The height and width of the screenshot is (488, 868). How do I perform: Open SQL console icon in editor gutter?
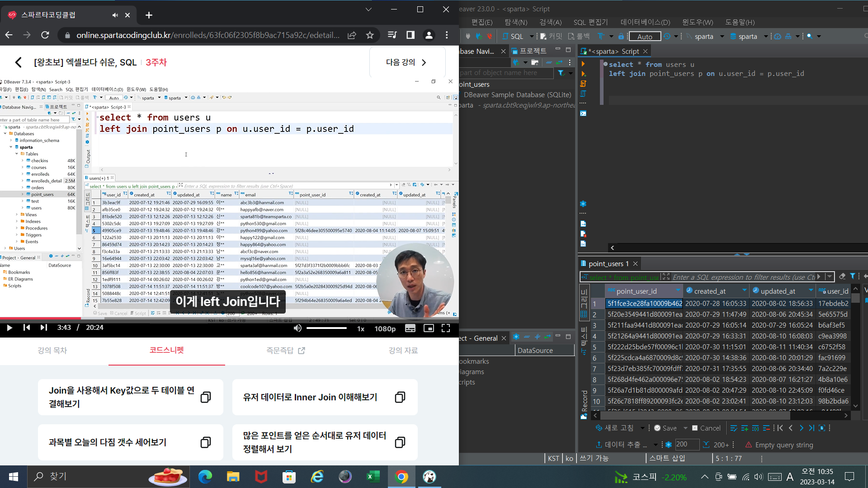click(583, 113)
